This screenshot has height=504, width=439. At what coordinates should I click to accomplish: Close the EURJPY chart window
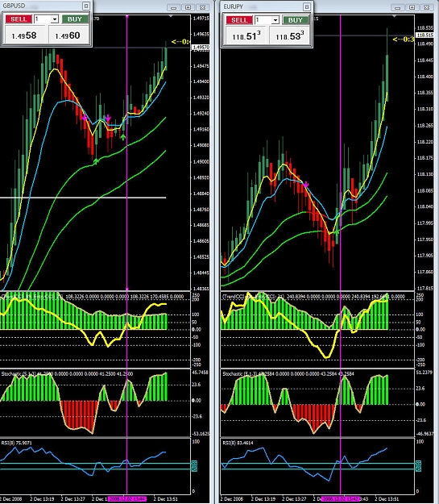tap(427, 8)
